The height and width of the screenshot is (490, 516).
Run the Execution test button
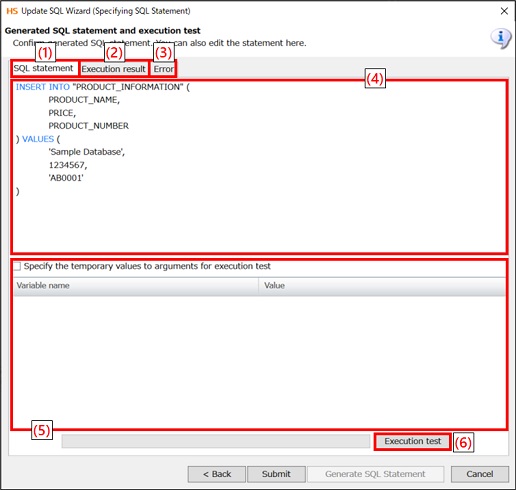point(412,441)
